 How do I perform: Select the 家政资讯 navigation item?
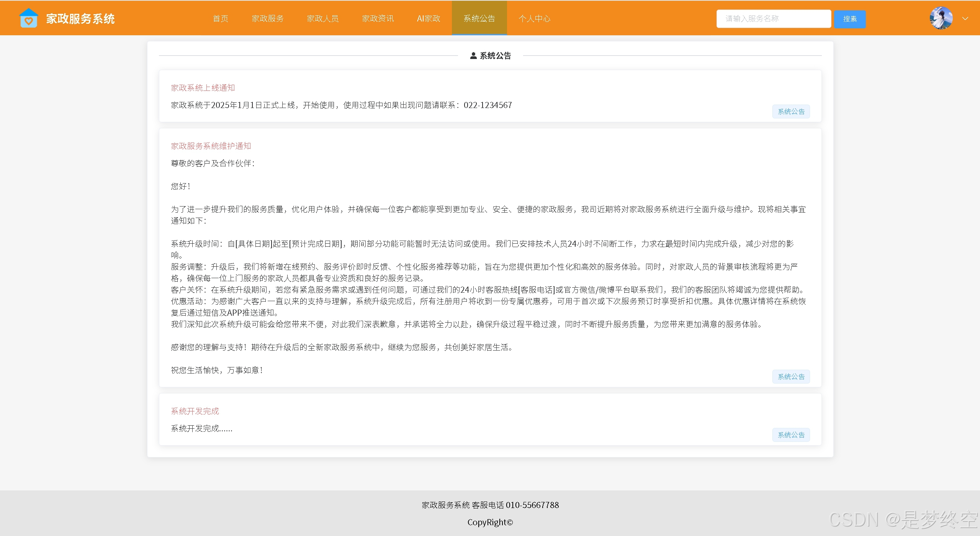pos(378,18)
